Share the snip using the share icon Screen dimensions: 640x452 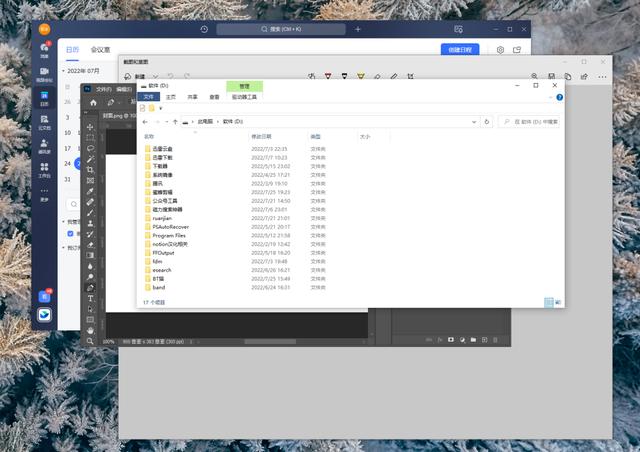(584, 76)
